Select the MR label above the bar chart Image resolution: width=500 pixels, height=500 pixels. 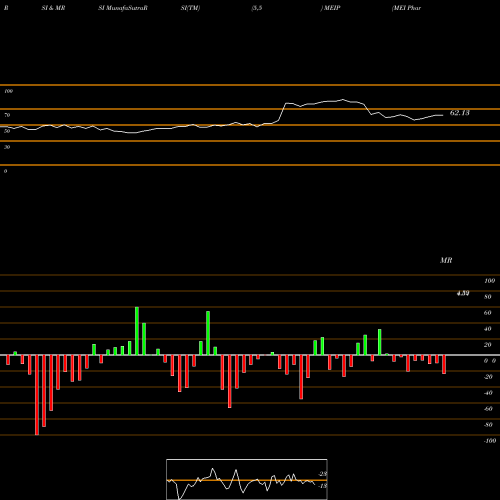[446, 260]
